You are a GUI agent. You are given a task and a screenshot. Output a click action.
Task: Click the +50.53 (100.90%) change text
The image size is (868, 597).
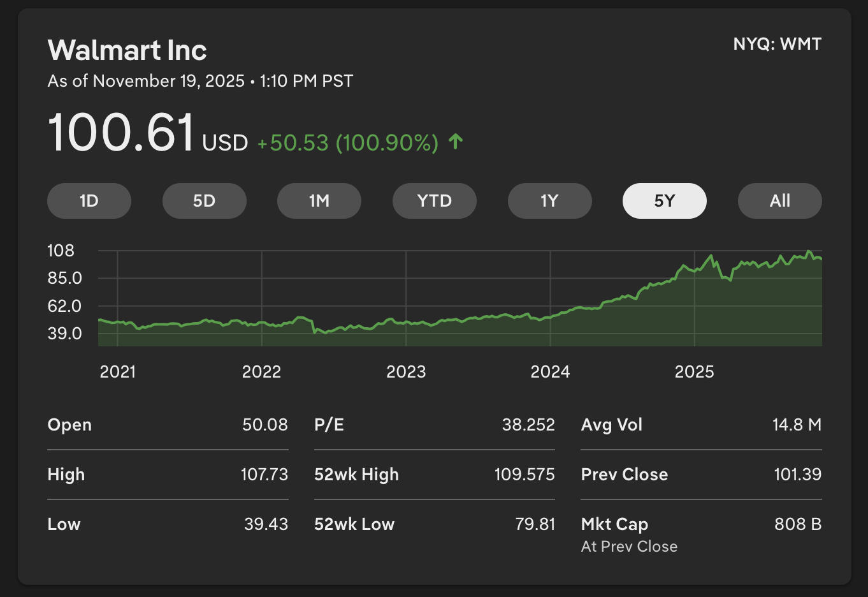[x=347, y=143]
